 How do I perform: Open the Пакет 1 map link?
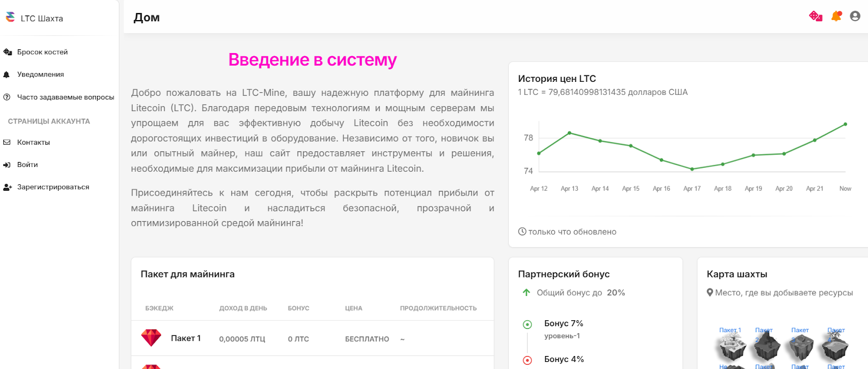pyautogui.click(x=730, y=330)
